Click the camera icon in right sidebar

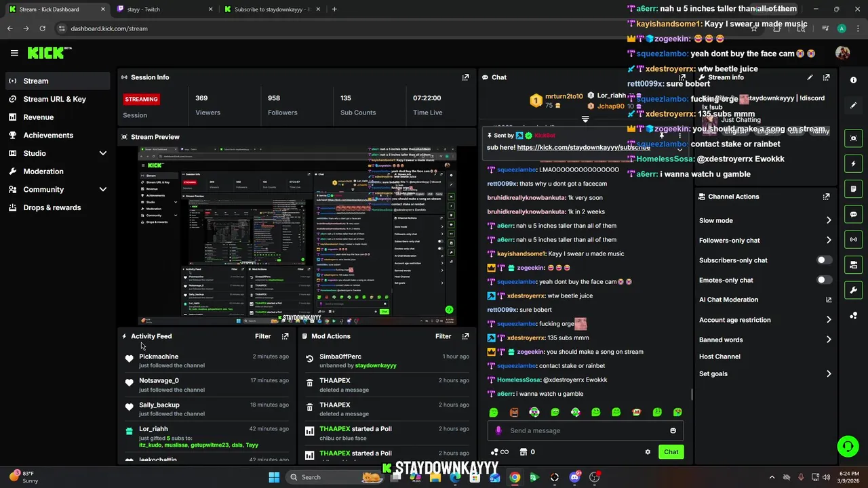point(853,265)
